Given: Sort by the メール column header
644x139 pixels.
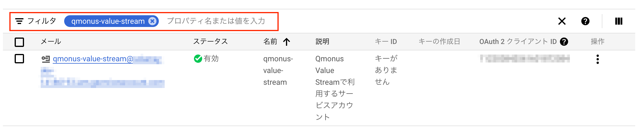Looking at the screenshot, I should [x=51, y=42].
